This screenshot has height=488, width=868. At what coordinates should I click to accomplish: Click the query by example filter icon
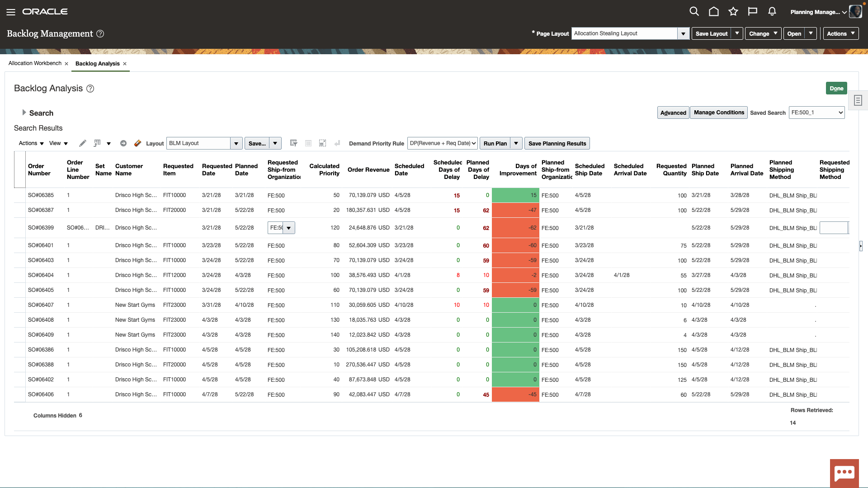tap(293, 143)
